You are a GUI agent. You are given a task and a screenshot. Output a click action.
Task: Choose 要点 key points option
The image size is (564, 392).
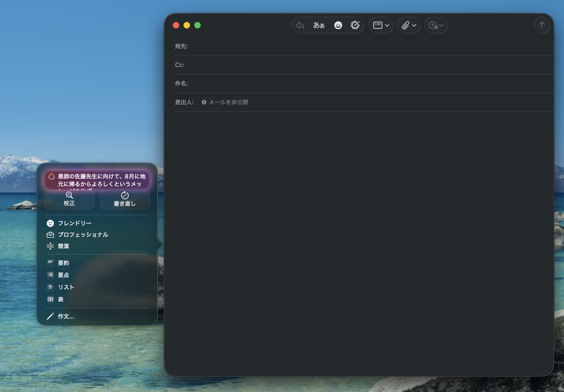97,275
